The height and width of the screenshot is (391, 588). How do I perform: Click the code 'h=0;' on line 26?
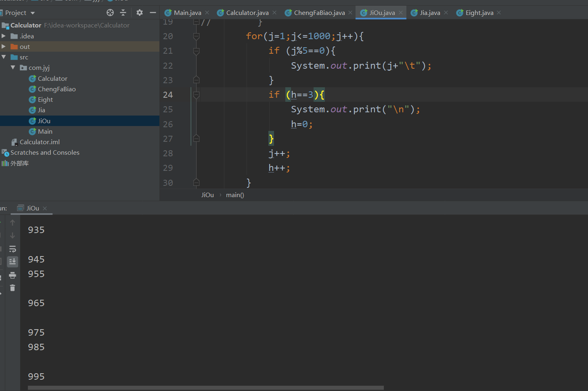(302, 124)
